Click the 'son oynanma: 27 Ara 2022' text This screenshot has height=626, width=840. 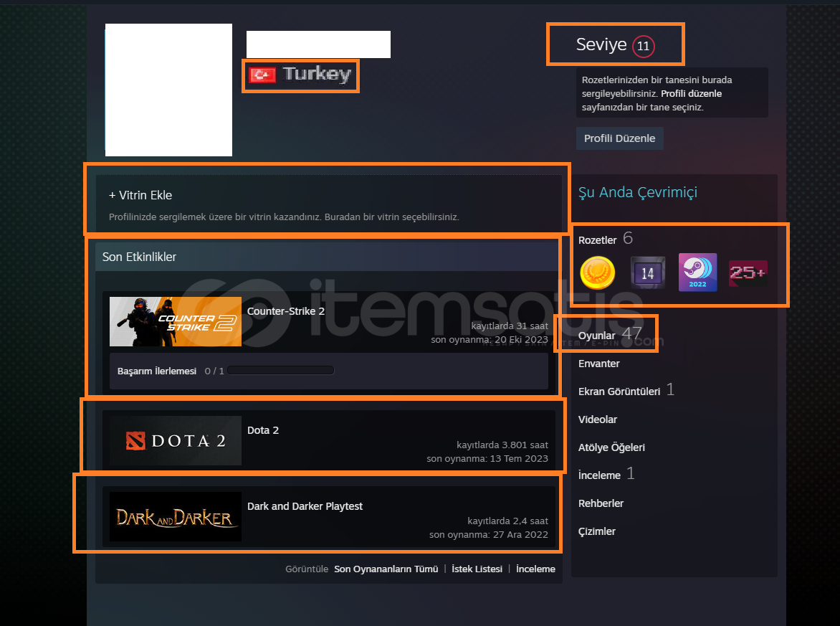click(488, 535)
